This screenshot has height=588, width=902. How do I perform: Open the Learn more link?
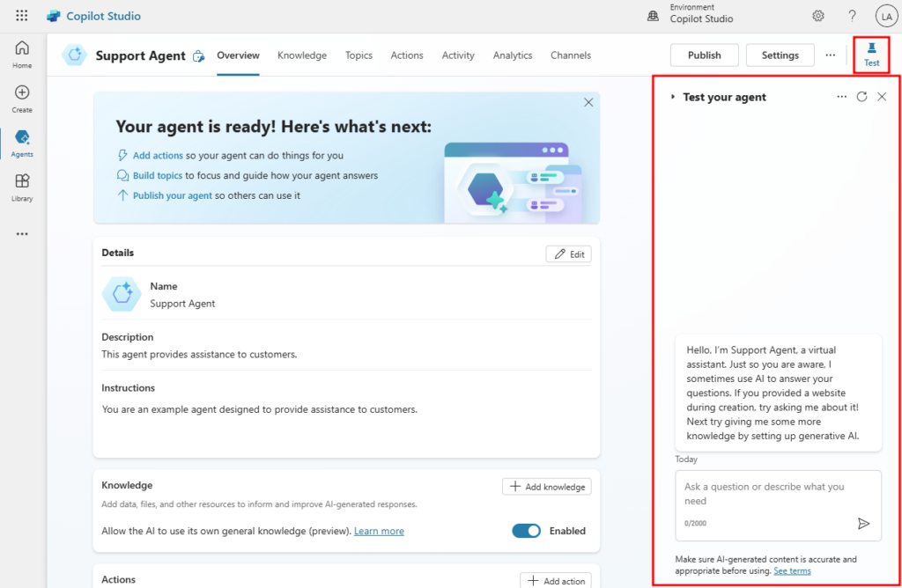[x=379, y=531]
